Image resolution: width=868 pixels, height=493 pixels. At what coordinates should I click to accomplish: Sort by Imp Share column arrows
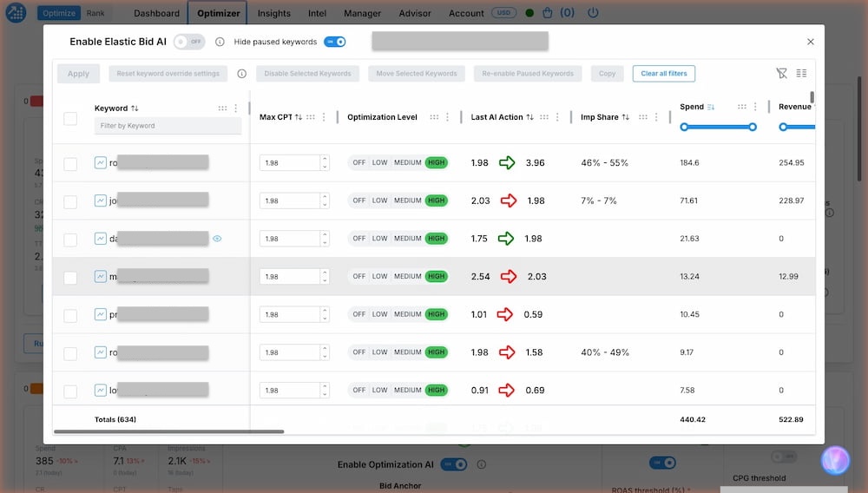pyautogui.click(x=626, y=117)
